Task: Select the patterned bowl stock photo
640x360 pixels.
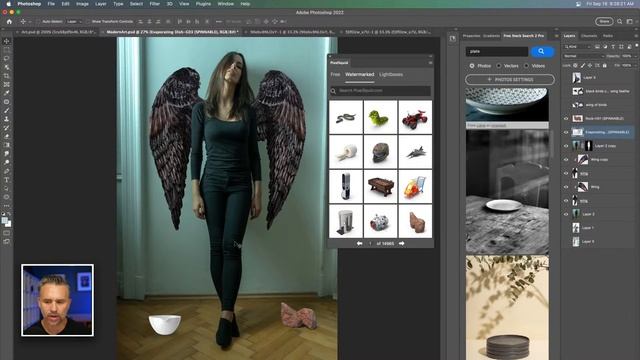Action: tap(507, 104)
